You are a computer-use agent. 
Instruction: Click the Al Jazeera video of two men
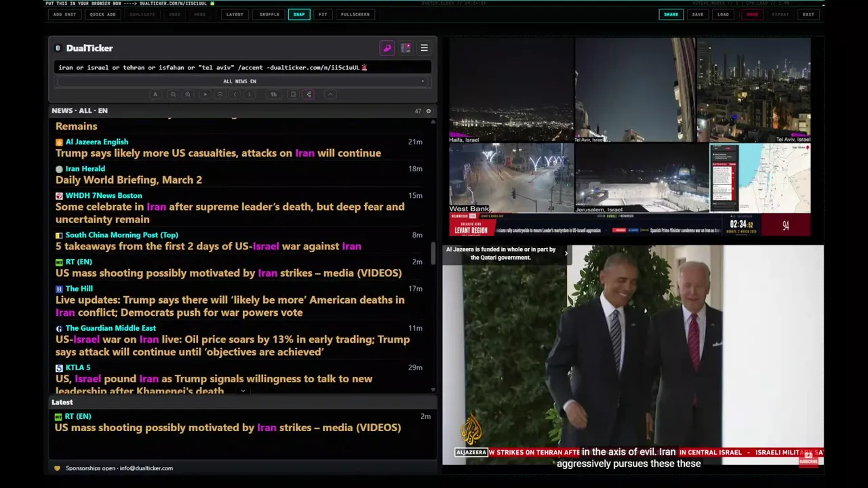click(633, 355)
